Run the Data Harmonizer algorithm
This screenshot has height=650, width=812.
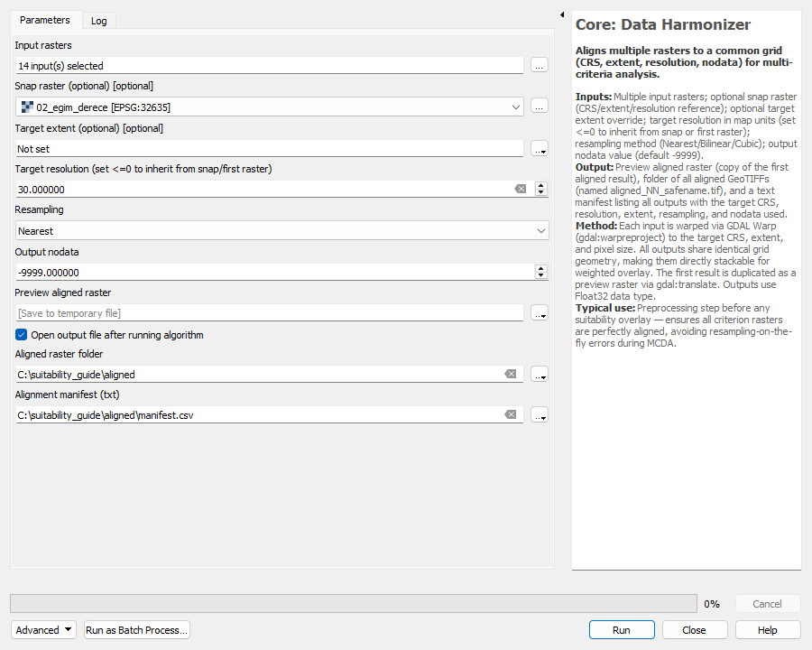(622, 630)
